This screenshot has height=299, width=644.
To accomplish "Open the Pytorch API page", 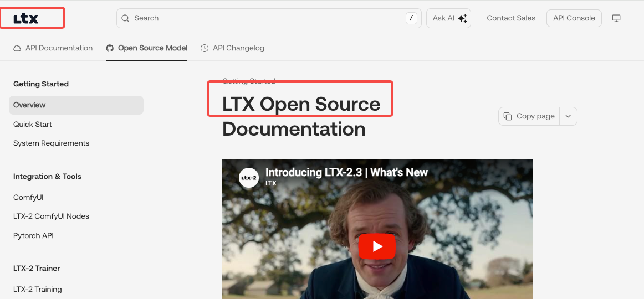I will click(x=33, y=236).
